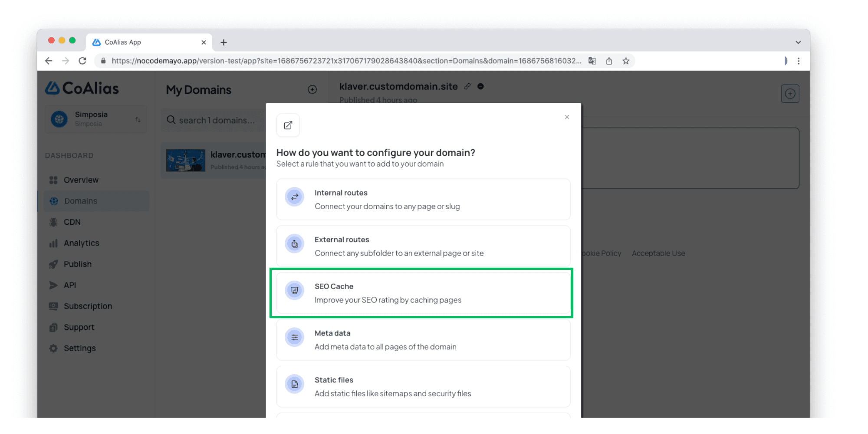Click the Simposia workspace avatar
868x434 pixels.
(x=59, y=119)
